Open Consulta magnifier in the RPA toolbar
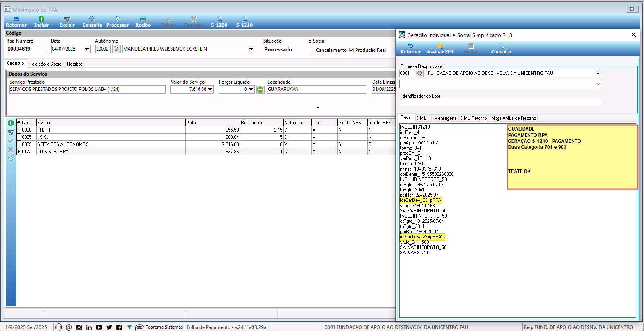The width and height of the screenshot is (644, 331). 92,22
